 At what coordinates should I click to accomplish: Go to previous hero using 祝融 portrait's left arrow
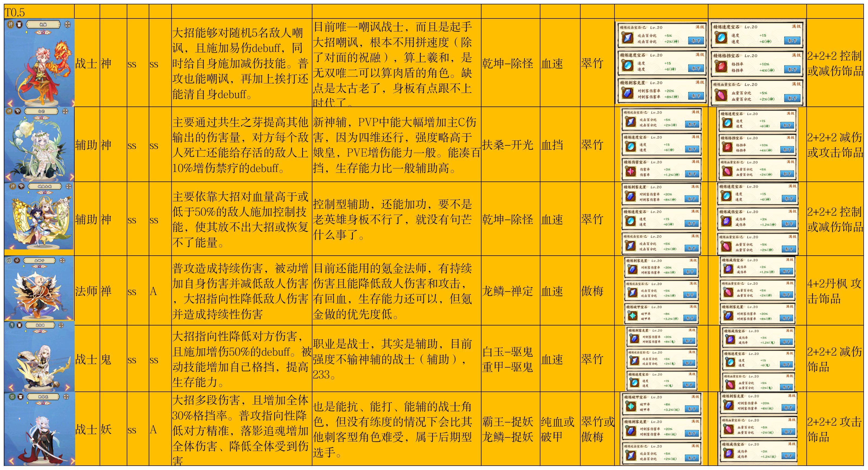(x=10, y=103)
